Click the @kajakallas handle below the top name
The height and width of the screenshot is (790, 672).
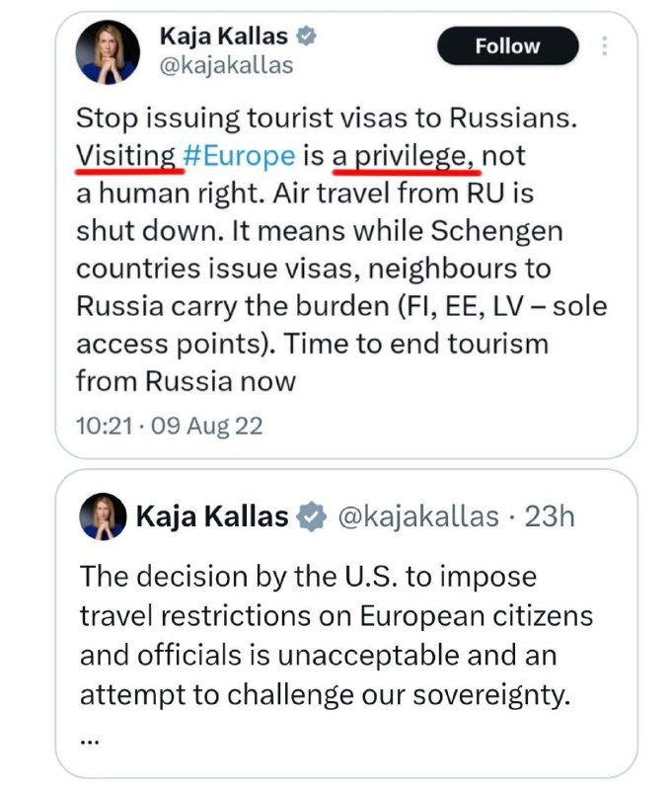225,66
